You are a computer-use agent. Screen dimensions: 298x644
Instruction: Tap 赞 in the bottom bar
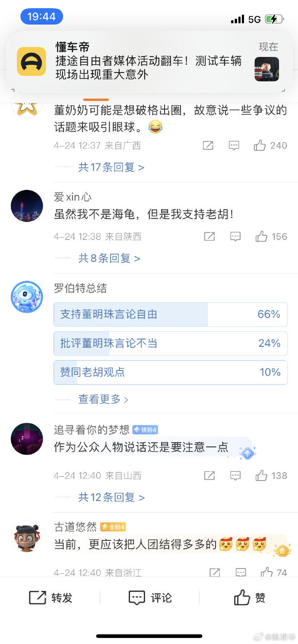pyautogui.click(x=249, y=598)
